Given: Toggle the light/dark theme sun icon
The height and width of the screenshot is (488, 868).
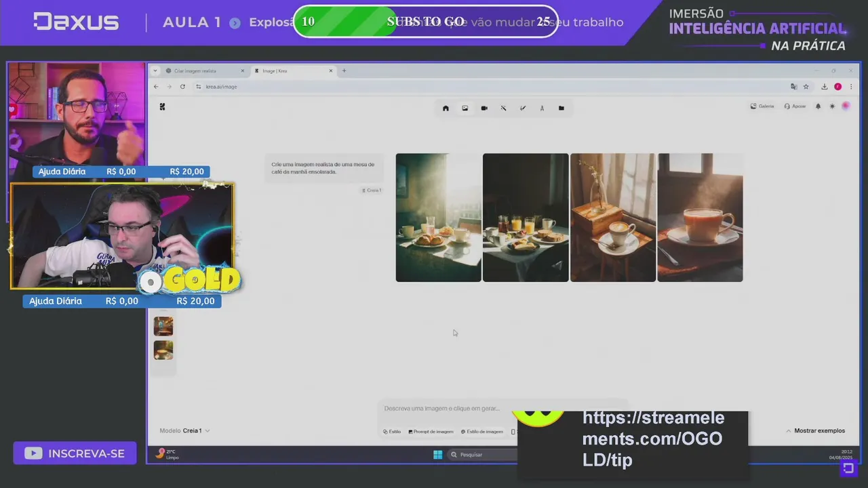Looking at the screenshot, I should tap(833, 106).
